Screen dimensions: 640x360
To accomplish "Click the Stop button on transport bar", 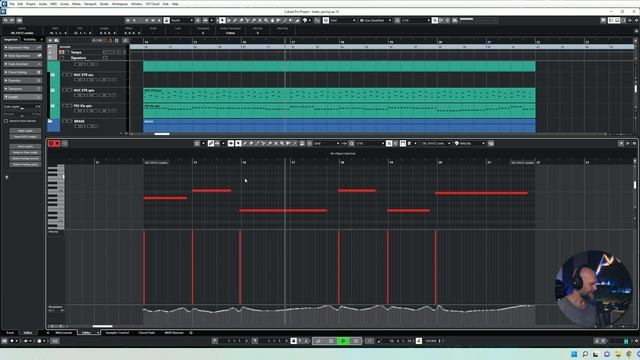I will 331,341.
